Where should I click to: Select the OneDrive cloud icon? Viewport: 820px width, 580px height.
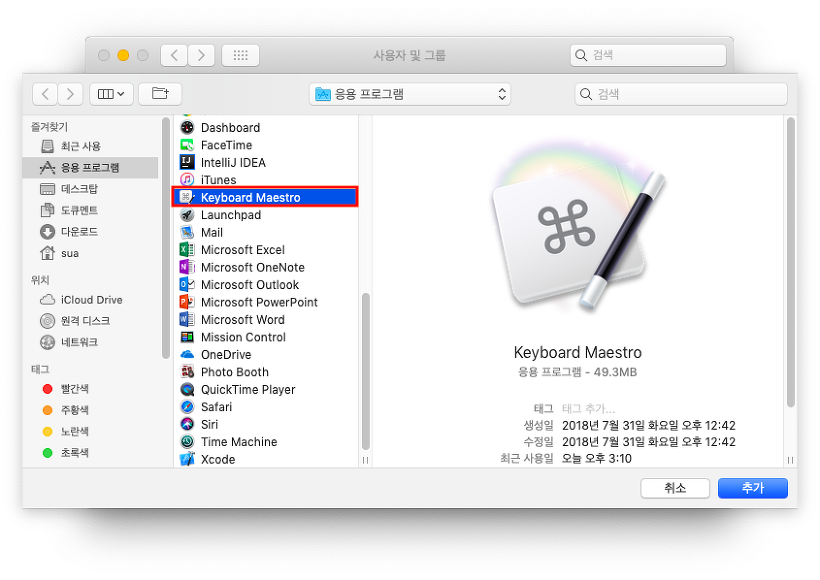pos(187,355)
